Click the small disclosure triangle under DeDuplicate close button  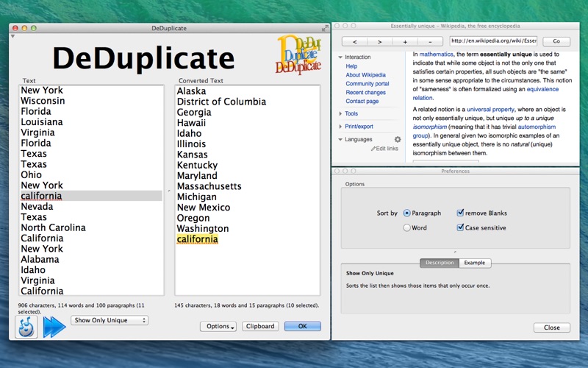[12, 36]
